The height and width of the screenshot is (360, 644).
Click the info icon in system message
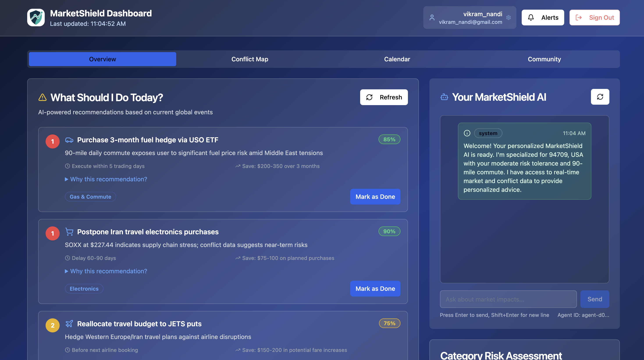point(467,133)
